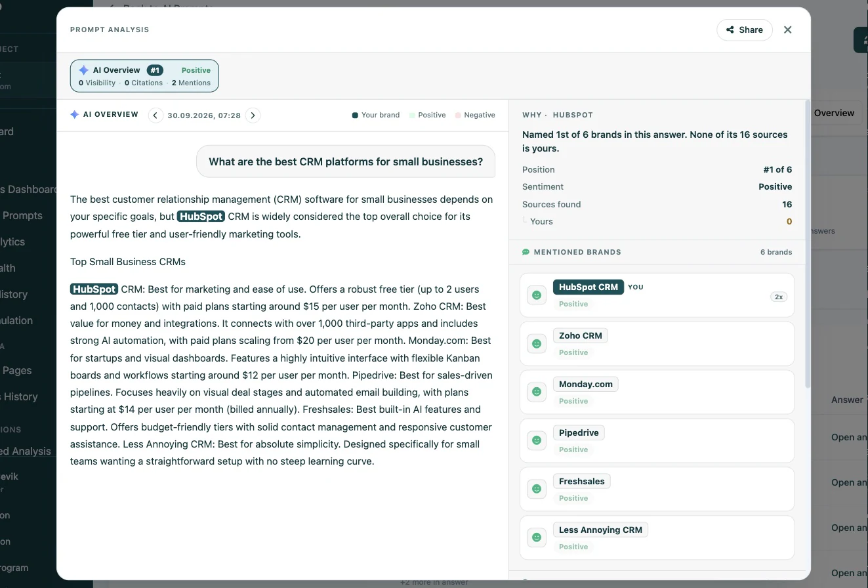Click the sparkle icon beside the AI OVERVIEW heading
Screen dimensions: 868x588
click(x=75, y=115)
